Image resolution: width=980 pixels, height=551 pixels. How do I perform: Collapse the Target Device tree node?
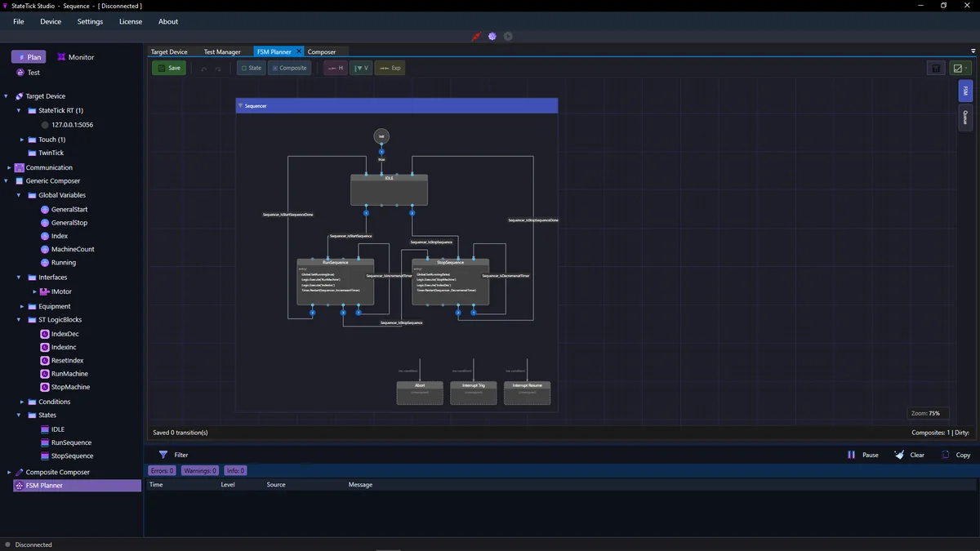pos(7,96)
